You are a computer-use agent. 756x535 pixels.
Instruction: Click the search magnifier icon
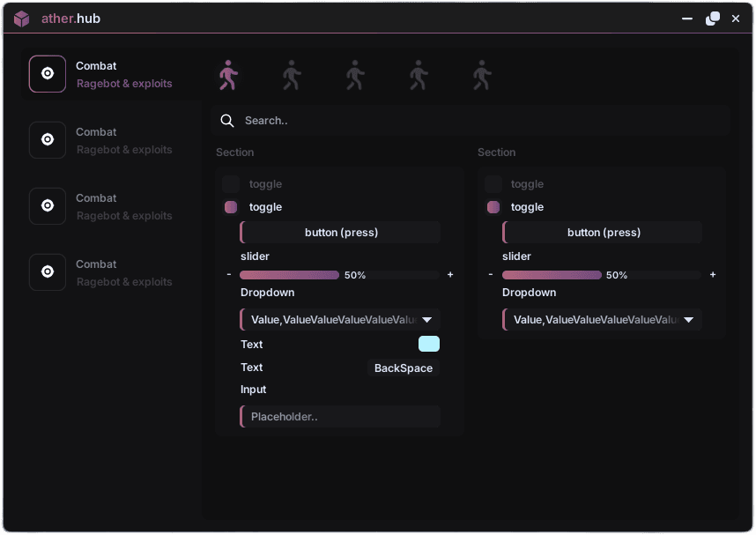(227, 121)
